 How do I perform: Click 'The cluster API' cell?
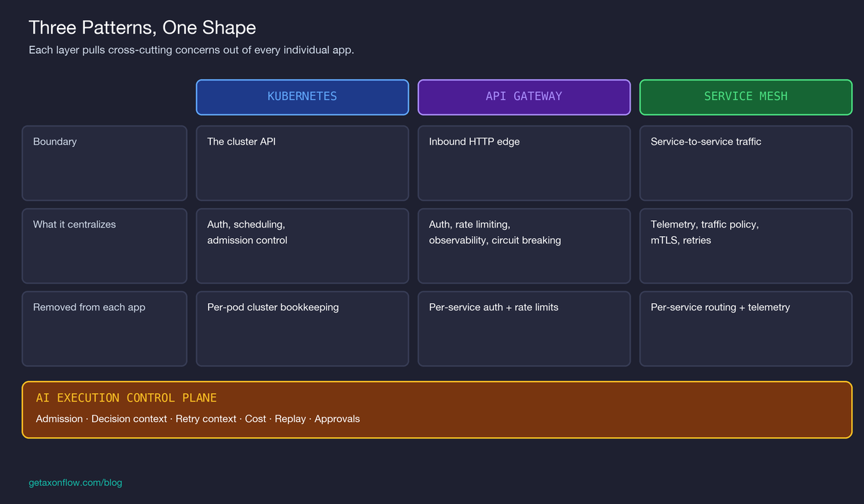click(302, 163)
